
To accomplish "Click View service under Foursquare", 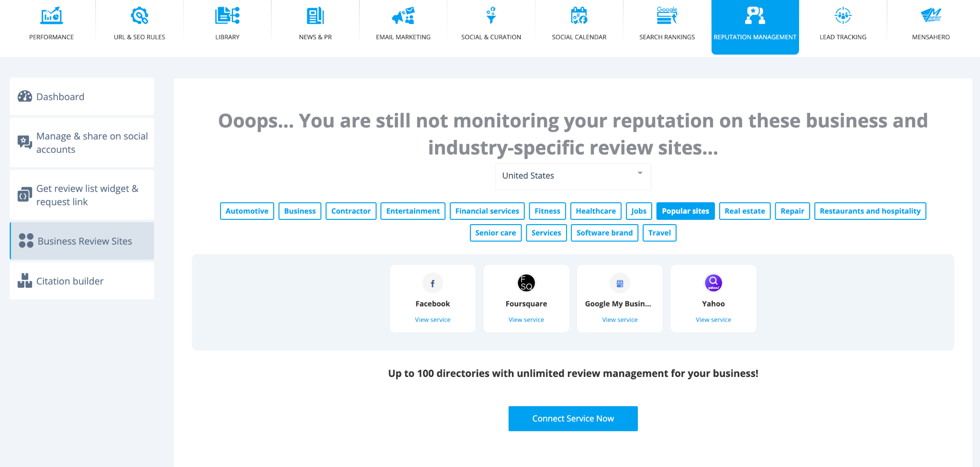I will [x=526, y=319].
